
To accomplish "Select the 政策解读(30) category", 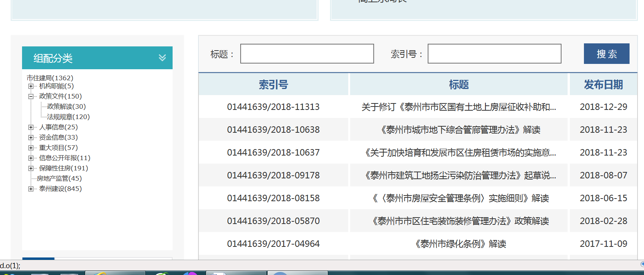I will point(66,107).
